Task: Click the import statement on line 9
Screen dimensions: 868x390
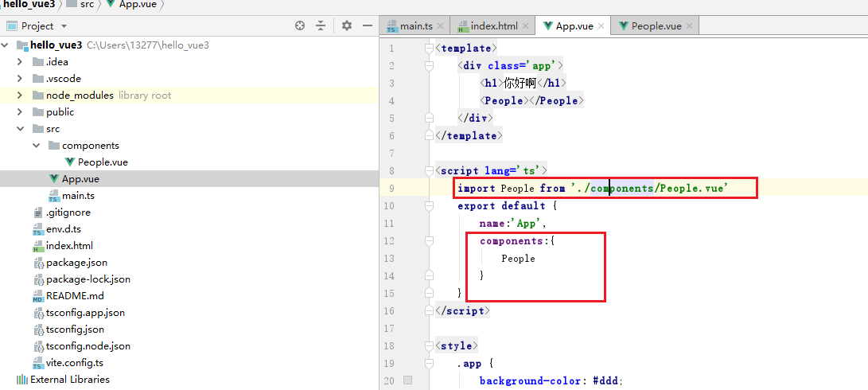Action: [592, 189]
